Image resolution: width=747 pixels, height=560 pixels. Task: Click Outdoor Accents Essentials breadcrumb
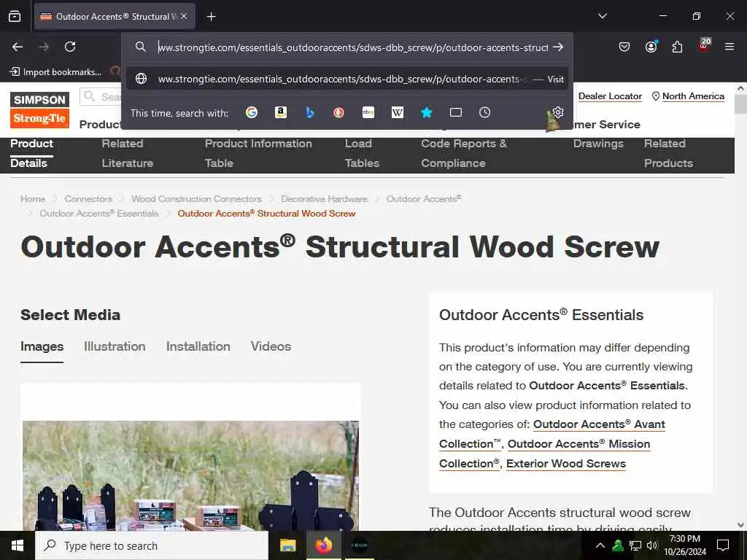pos(98,214)
